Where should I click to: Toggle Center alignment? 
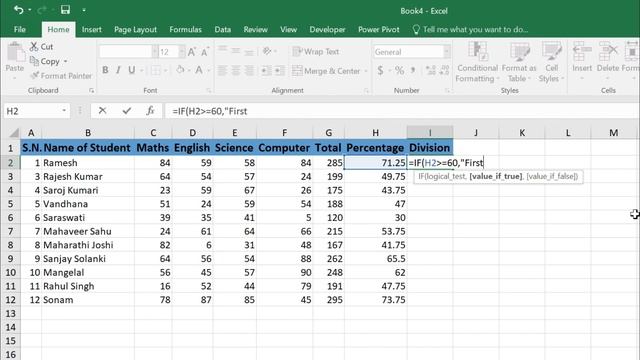coord(236,71)
